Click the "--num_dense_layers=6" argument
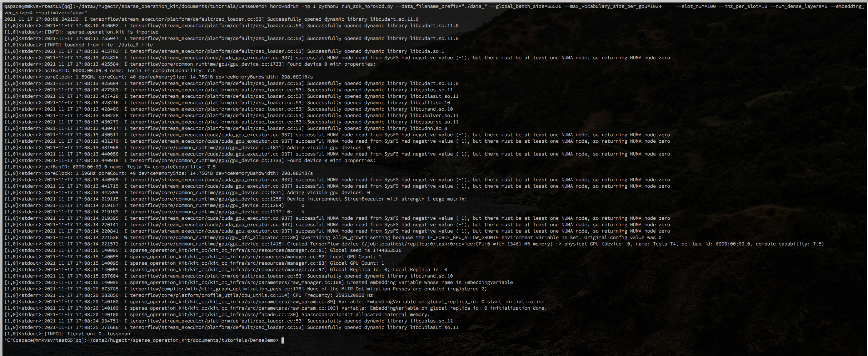 point(798,6)
